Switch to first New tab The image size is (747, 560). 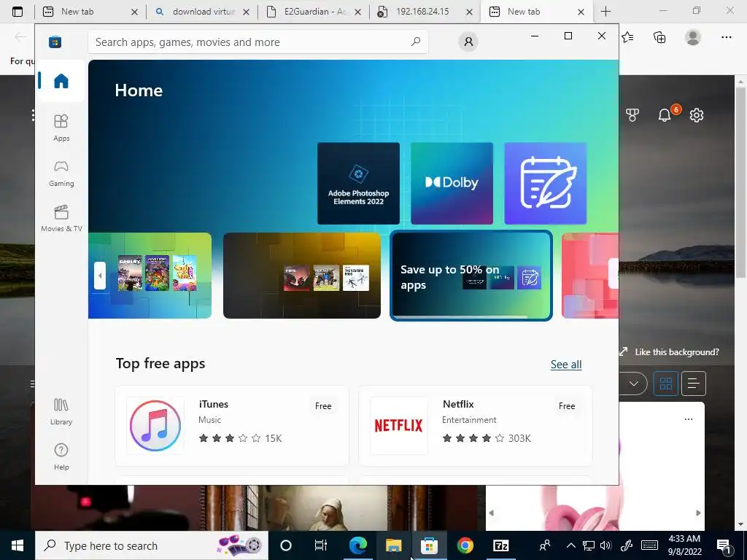point(90,12)
